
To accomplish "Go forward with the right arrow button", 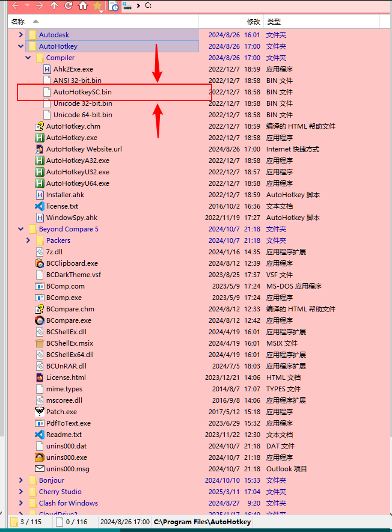I will (40, 5).
